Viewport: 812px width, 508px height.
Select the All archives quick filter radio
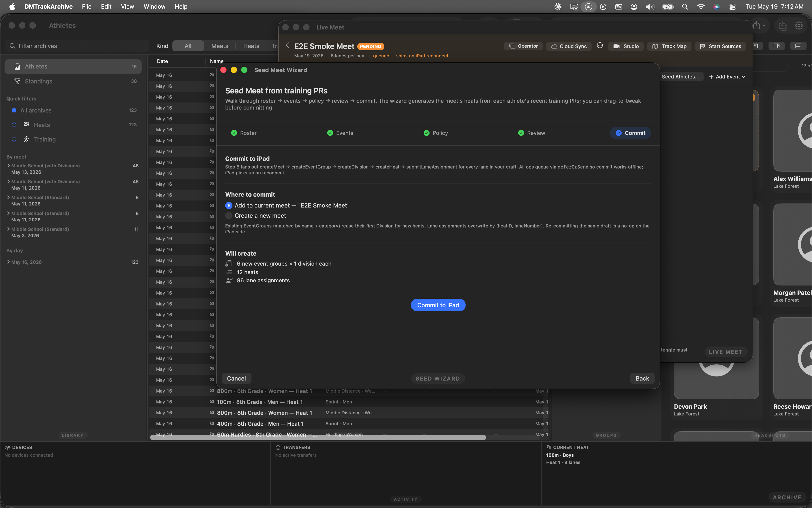point(14,110)
